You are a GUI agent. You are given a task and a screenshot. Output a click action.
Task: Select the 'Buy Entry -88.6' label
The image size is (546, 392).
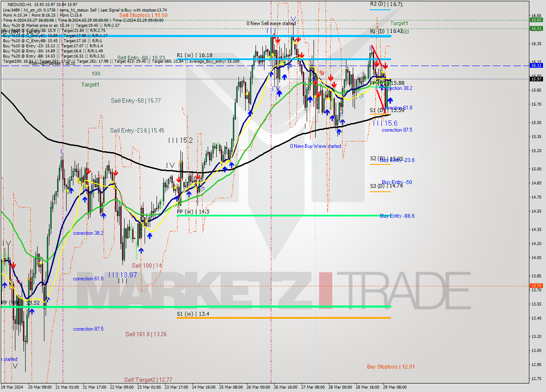(397, 216)
